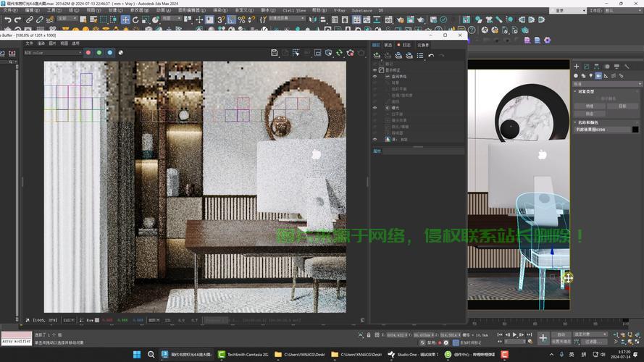Screen dimensions: 644x362
Task: Toggle the Percent Snap icon
Action: (241, 20)
